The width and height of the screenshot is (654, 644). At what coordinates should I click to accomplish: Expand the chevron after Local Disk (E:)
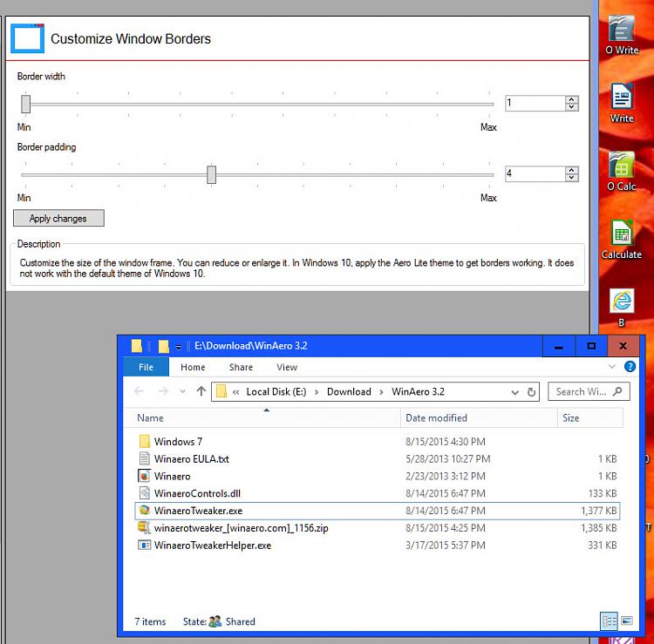pyautogui.click(x=317, y=392)
